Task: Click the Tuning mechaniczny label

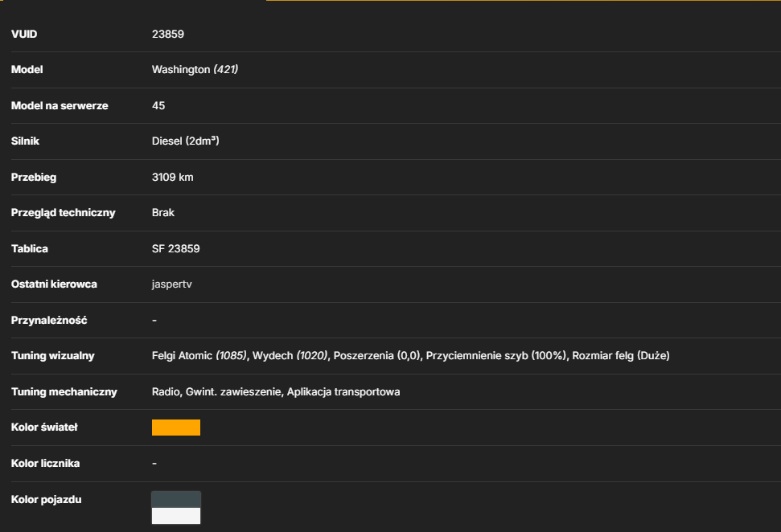Action: [x=64, y=391]
